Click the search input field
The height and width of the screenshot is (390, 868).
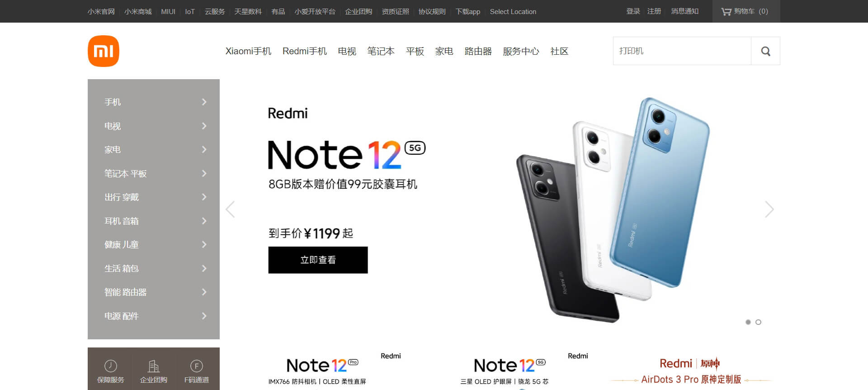(682, 51)
